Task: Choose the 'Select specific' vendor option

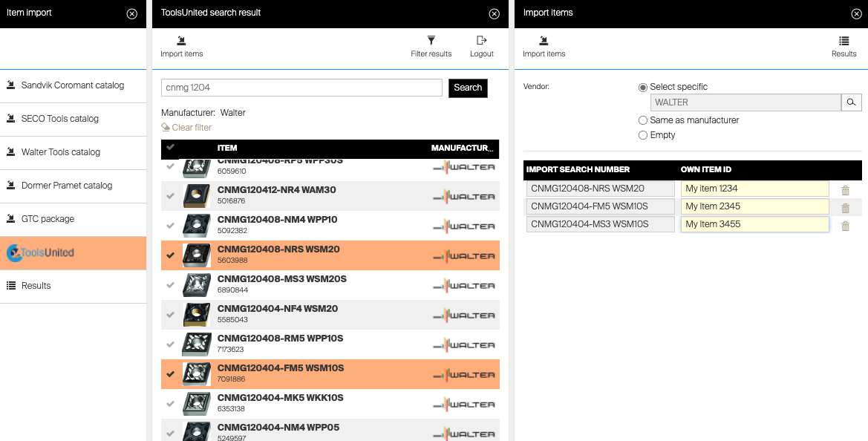Action: pyautogui.click(x=643, y=87)
